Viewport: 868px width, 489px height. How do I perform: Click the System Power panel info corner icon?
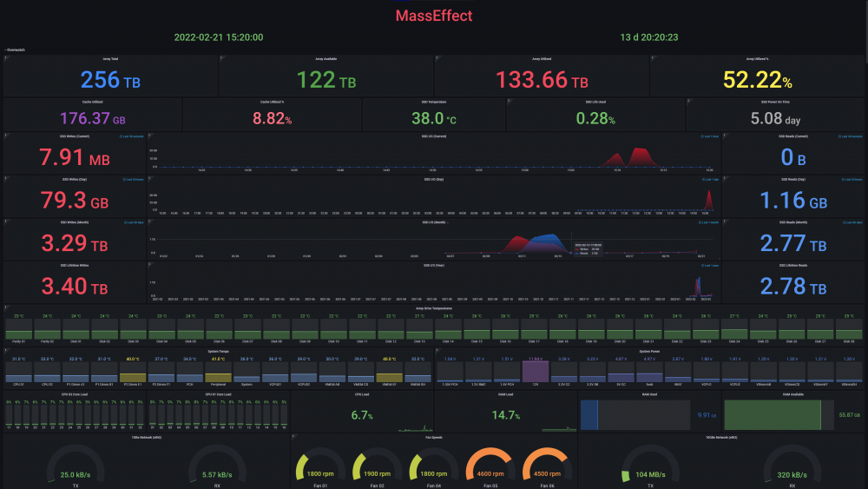pos(437,350)
